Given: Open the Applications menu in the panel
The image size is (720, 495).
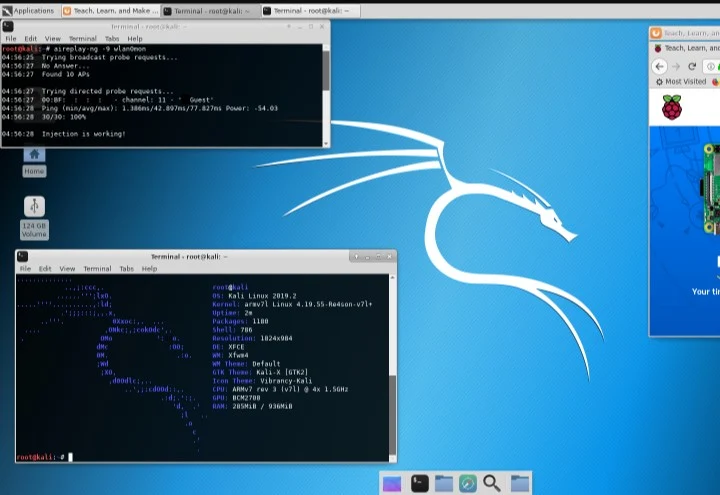Looking at the screenshot, I should 28,11.
